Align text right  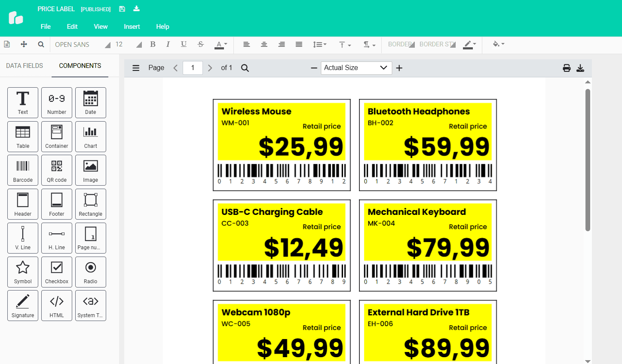(282, 44)
